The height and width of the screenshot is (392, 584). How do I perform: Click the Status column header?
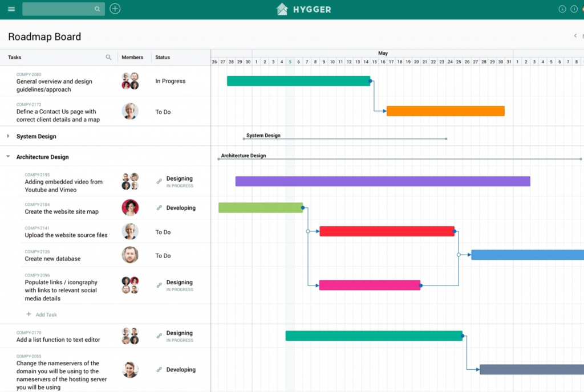163,58
